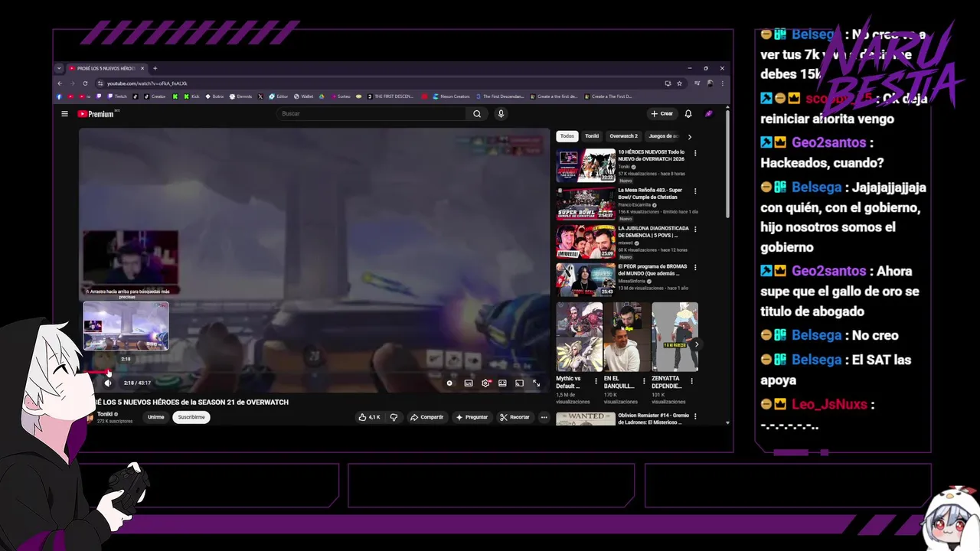
Task: Open 'Oblivion Remaster #14' video title
Action: (x=654, y=419)
